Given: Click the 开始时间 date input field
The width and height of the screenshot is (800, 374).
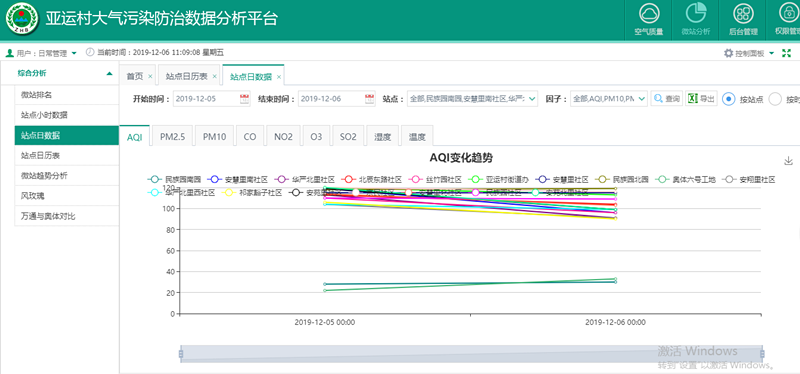Looking at the screenshot, I should (x=212, y=99).
